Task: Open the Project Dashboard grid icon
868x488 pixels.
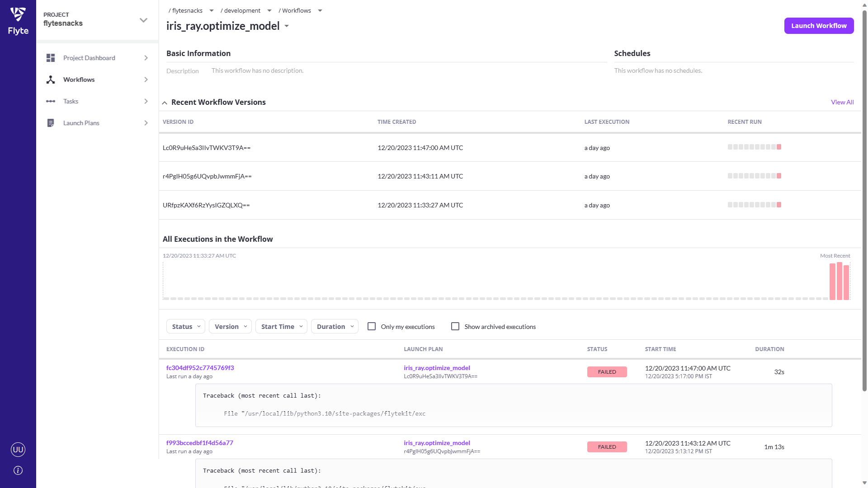Action: (51, 58)
